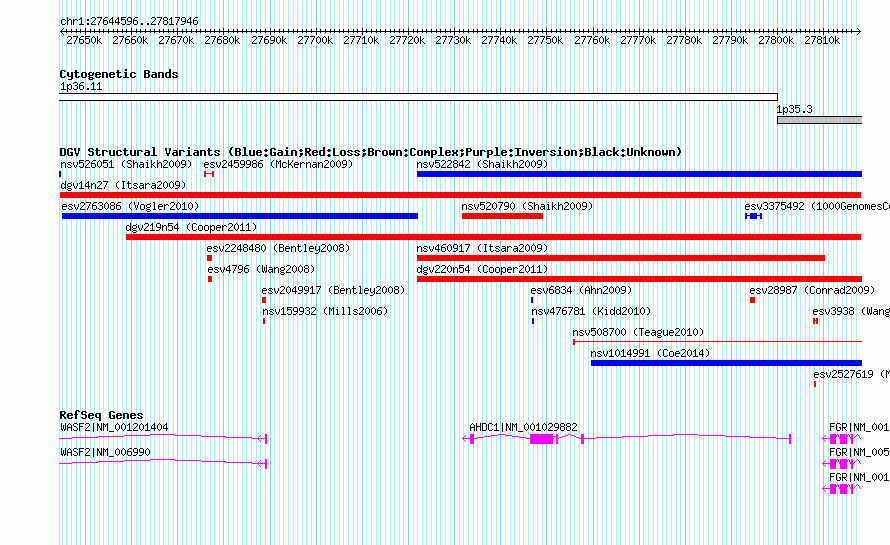Select the 1p36.11 cytogenetic band bar
This screenshot has height=545, width=890.
418,97
